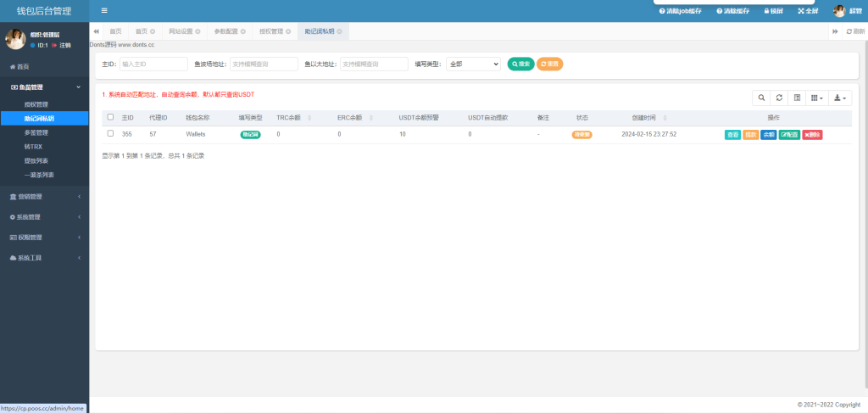This screenshot has width=868, height=414.
Task: Click the 清除job缓存 header item
Action: coord(680,11)
